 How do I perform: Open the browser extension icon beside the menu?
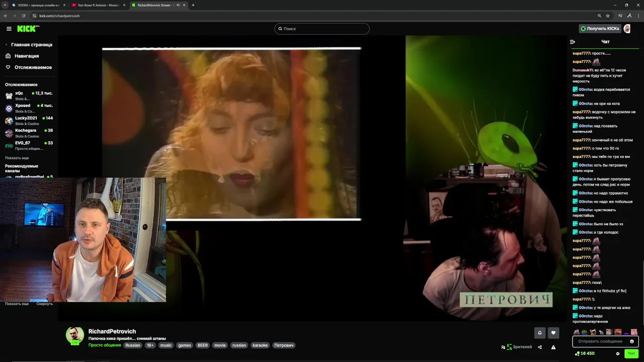click(629, 16)
